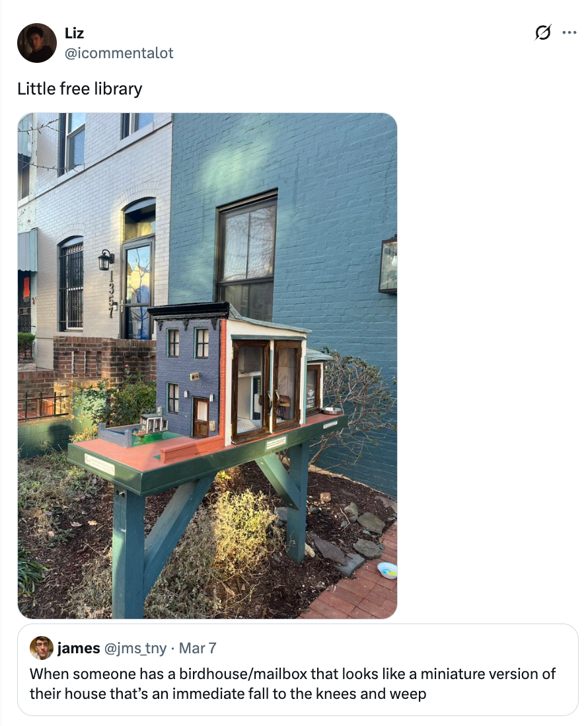Click the tweet text 'Little free library'
Viewport: 588px width, 726px height.
click(x=79, y=89)
